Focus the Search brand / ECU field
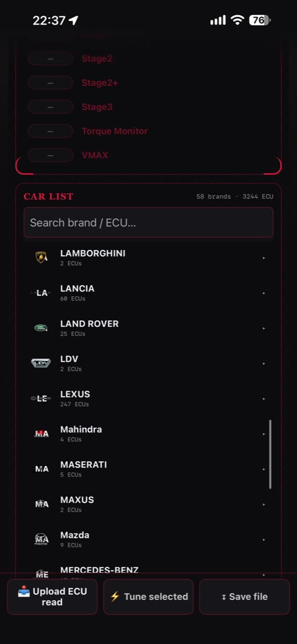297x644 pixels. click(x=148, y=222)
